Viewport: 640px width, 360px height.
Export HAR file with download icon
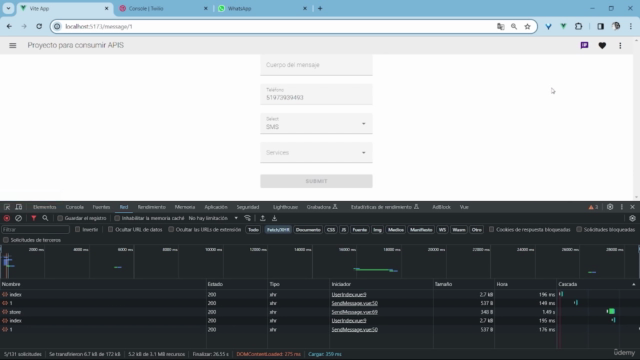[x=274, y=218]
